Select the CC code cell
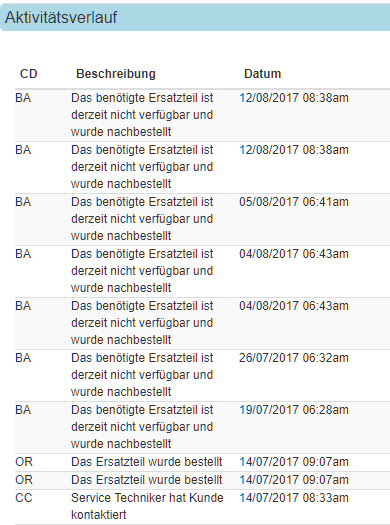Image resolution: width=390 pixels, height=525 pixels. pos(24,498)
